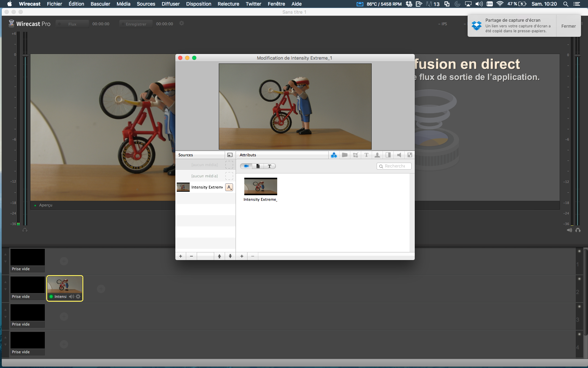Click the gear icon on Intensity shot
This screenshot has height=368, width=588.
78,297
